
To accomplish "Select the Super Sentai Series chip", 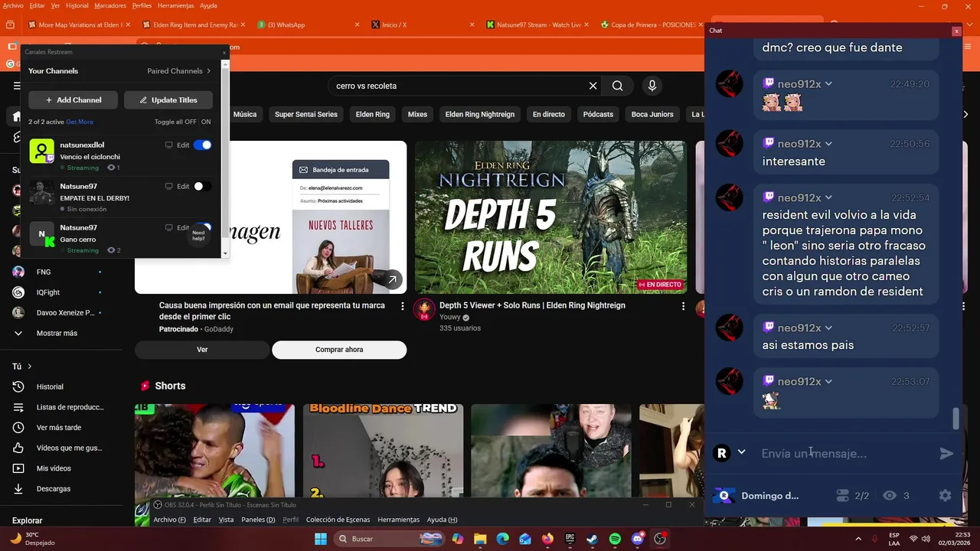I will click(x=306, y=115).
